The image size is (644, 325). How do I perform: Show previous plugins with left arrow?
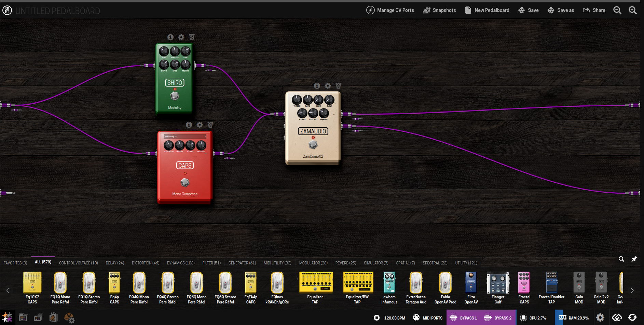coord(8,290)
